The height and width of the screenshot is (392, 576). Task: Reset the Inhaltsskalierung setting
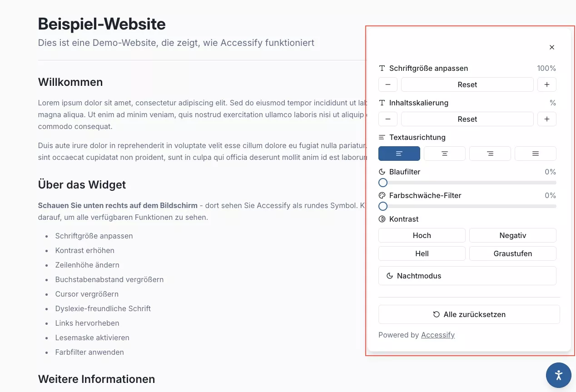click(467, 119)
